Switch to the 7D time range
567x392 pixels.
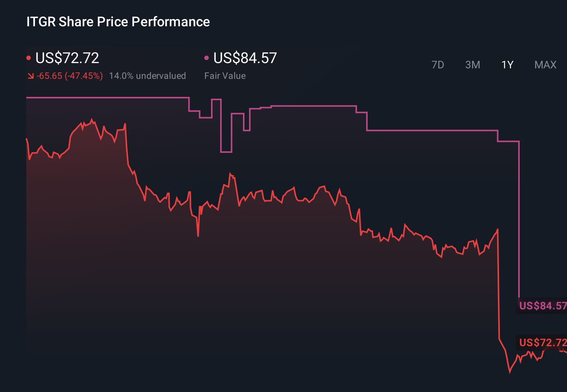438,65
